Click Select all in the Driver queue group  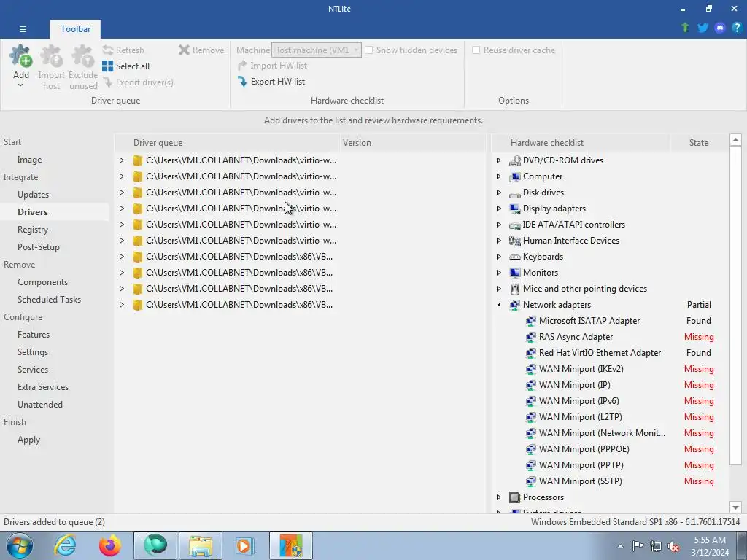pyautogui.click(x=125, y=66)
